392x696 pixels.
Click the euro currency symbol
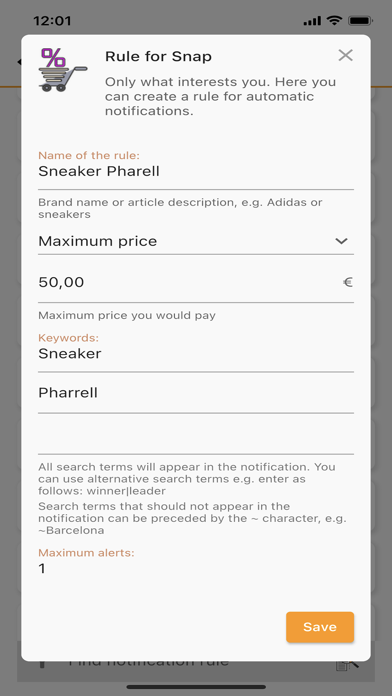click(x=348, y=282)
